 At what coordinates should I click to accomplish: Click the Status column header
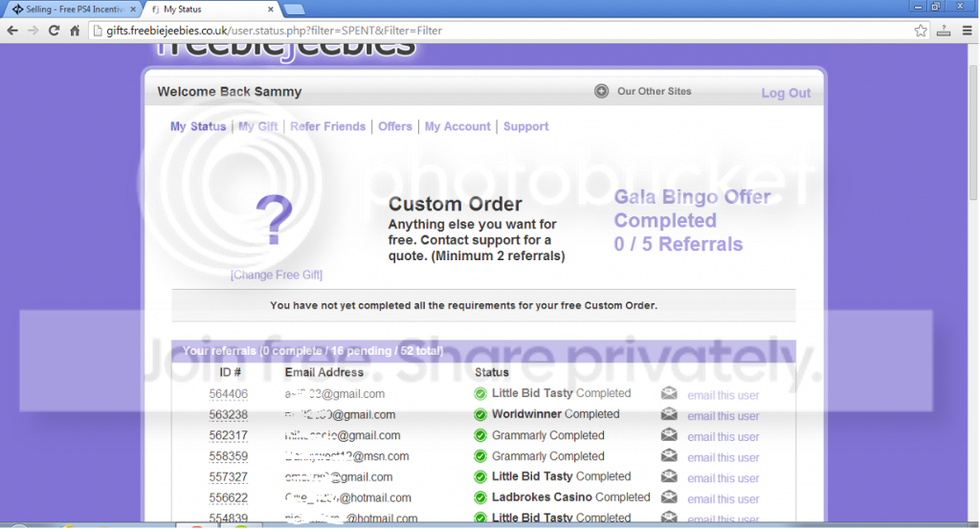coord(491,372)
